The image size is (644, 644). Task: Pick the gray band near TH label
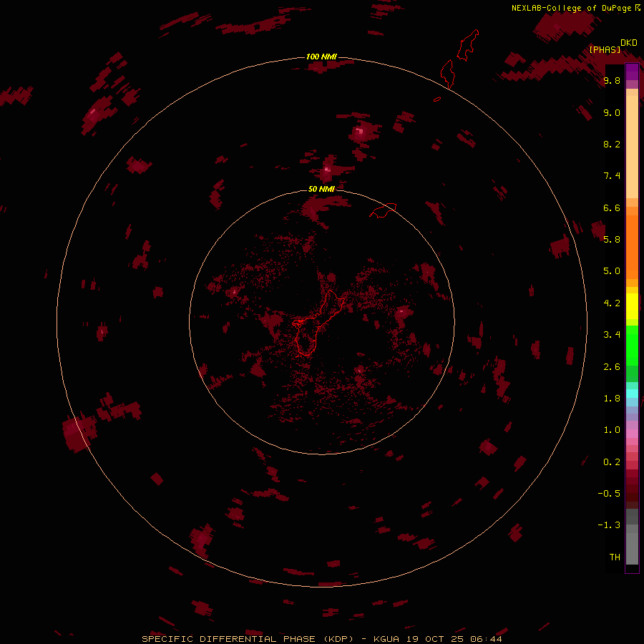(632, 548)
